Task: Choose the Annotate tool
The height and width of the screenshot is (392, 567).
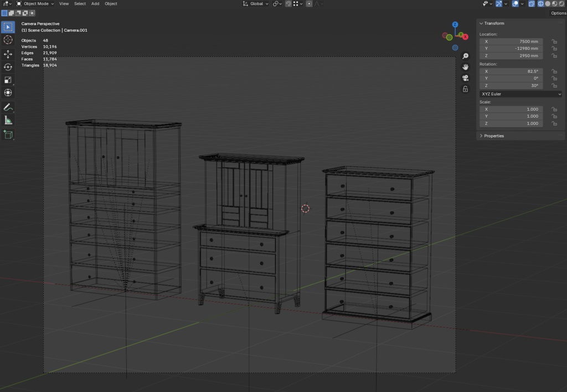Action: click(x=8, y=107)
